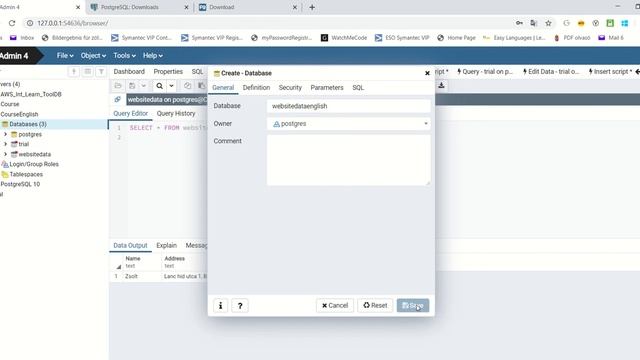Click the connection status link icon

coord(118,100)
